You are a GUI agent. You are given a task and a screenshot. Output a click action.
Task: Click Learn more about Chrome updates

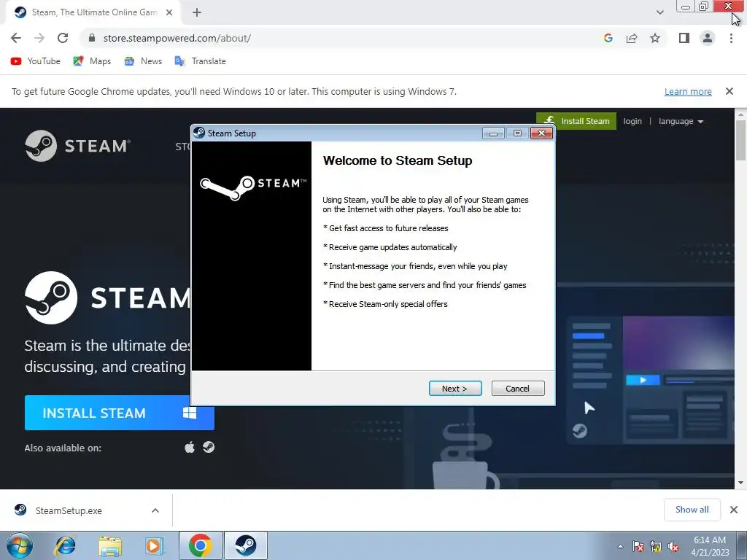point(688,91)
